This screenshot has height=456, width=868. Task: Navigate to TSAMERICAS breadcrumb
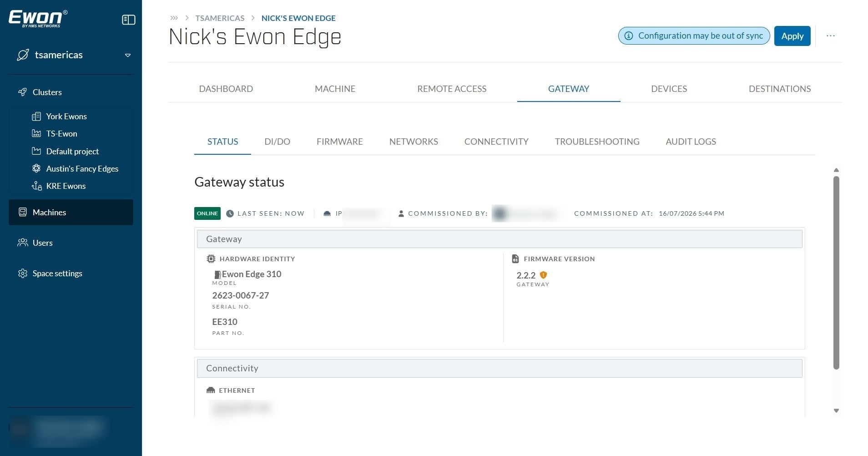220,18
